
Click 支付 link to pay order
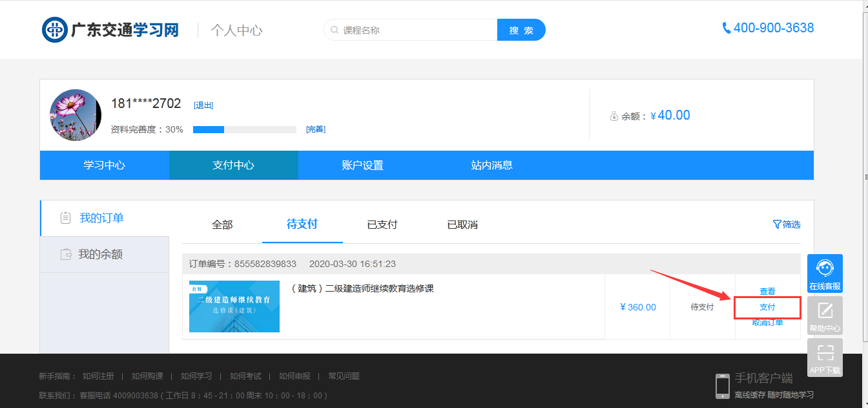[x=767, y=307]
